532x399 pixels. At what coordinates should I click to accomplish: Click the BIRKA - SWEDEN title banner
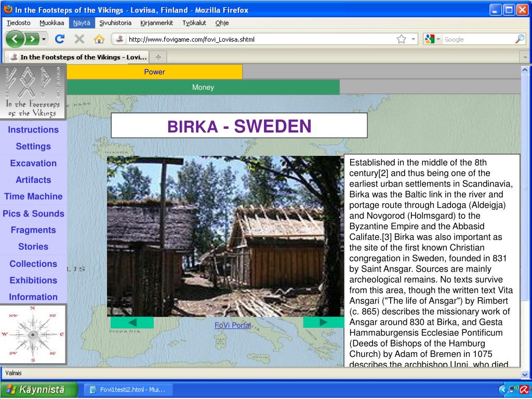tap(239, 126)
